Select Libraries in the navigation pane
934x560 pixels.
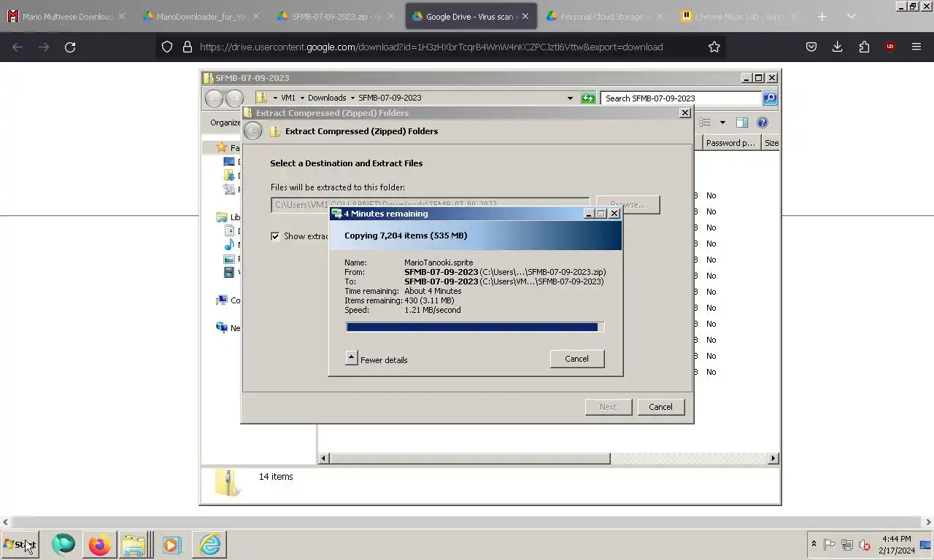pyautogui.click(x=223, y=217)
